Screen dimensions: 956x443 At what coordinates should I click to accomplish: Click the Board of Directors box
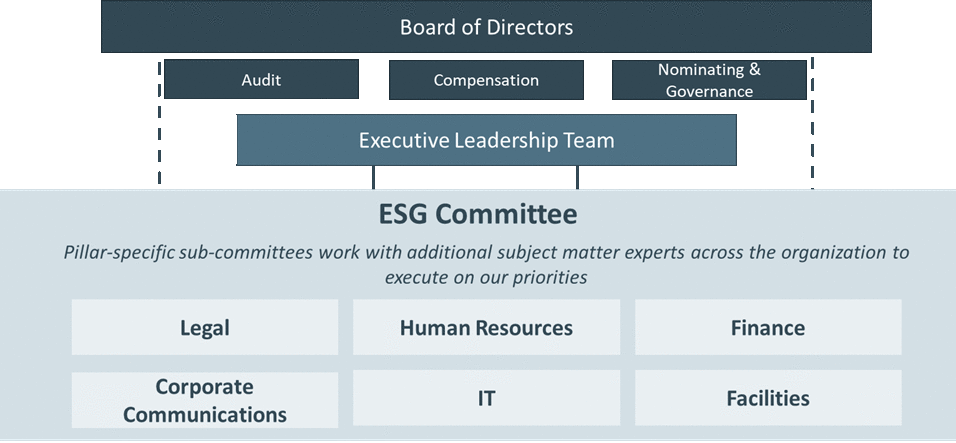click(x=486, y=27)
